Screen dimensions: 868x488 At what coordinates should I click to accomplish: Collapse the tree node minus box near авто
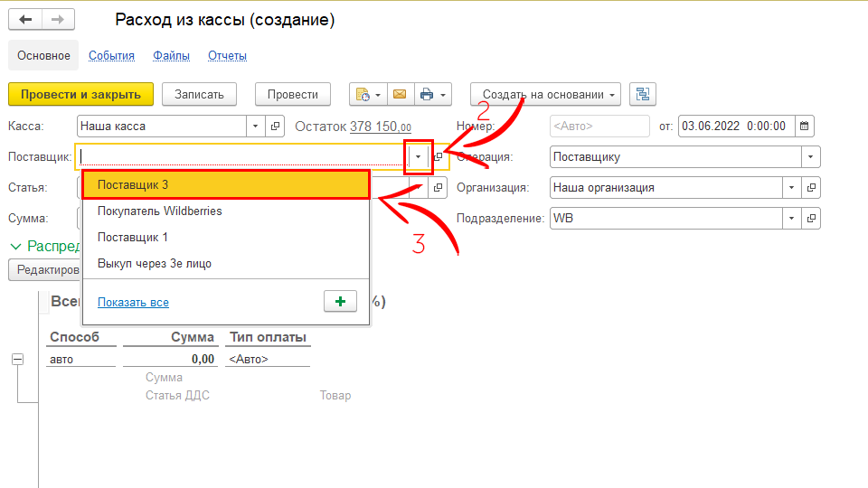[x=17, y=359]
